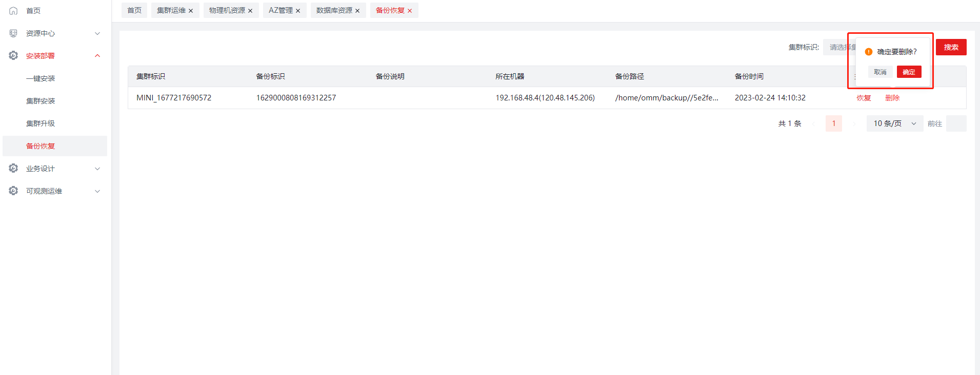Image resolution: width=980 pixels, height=375 pixels.
Task: Close the AZ管理 tab
Action: [x=298, y=11]
